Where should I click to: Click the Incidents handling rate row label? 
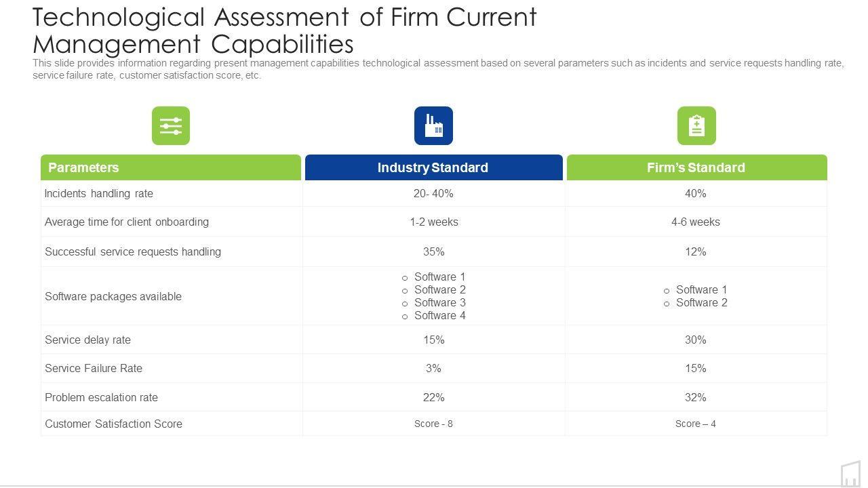tap(99, 193)
